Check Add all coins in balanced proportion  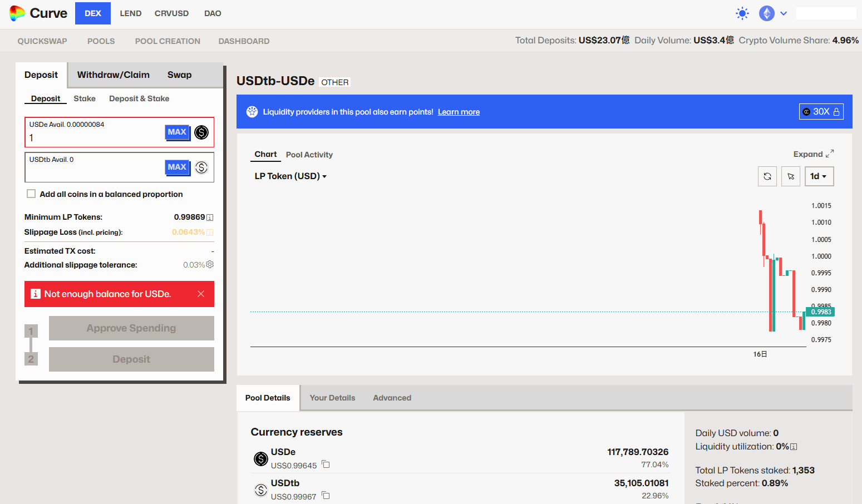31,194
